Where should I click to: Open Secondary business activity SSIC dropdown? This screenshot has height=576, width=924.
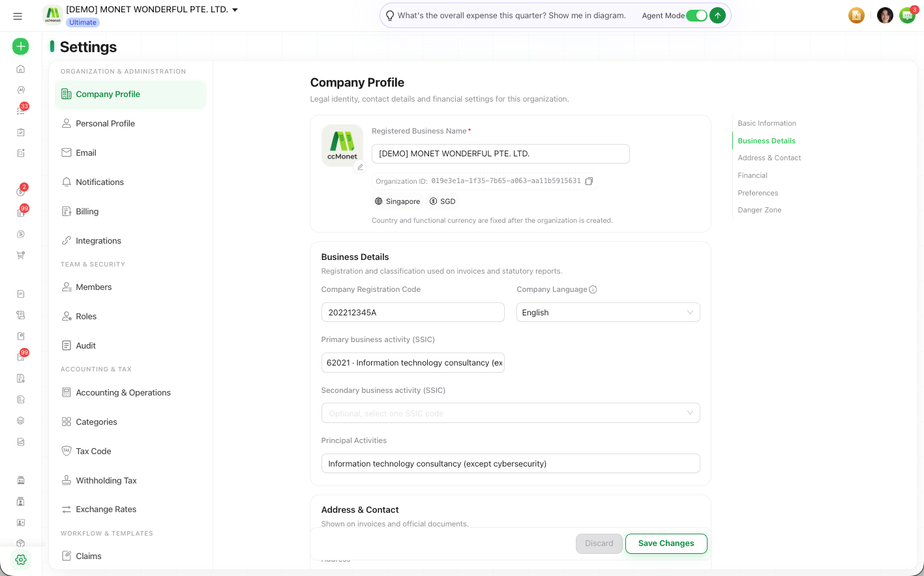coord(511,413)
